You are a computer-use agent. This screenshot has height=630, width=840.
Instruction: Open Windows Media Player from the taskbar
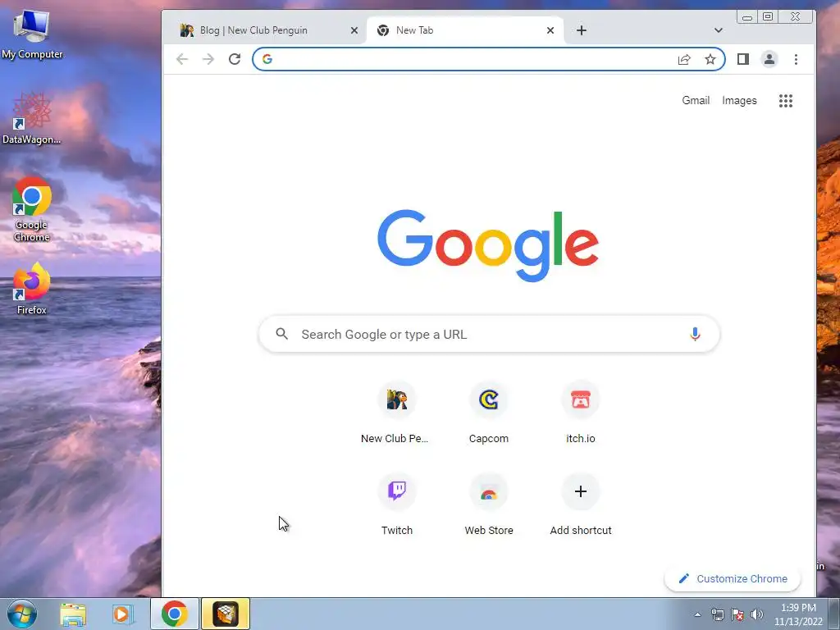pos(121,614)
